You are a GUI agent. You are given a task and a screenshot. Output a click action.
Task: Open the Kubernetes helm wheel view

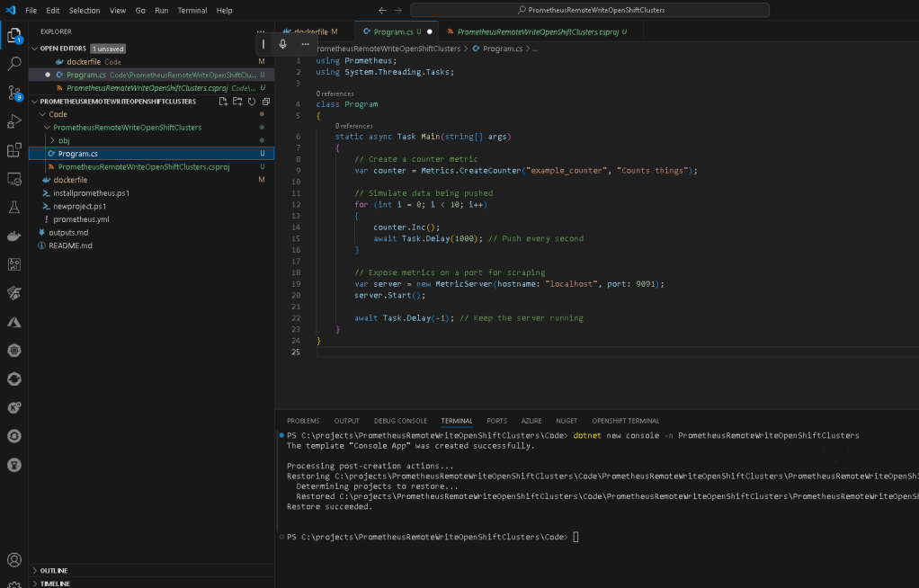pos(14,351)
